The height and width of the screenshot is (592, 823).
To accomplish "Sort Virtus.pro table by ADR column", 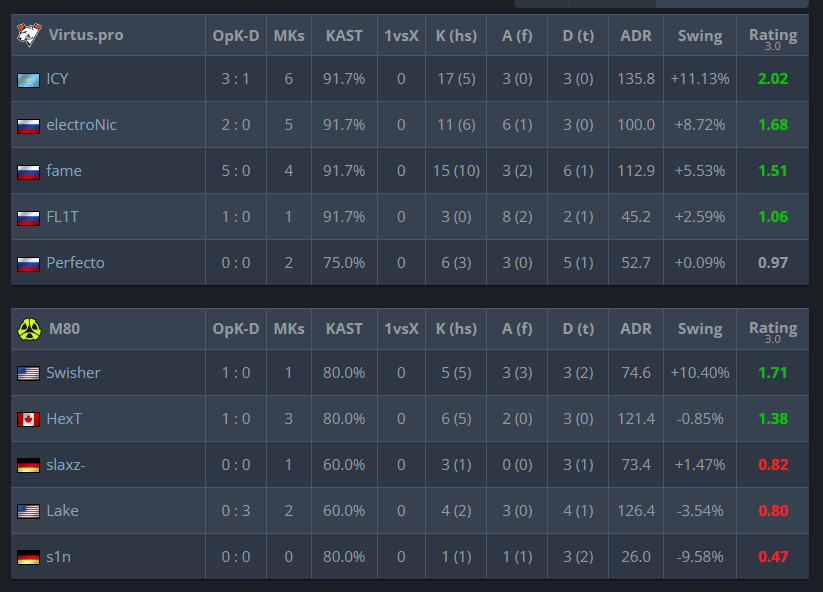I will point(636,36).
